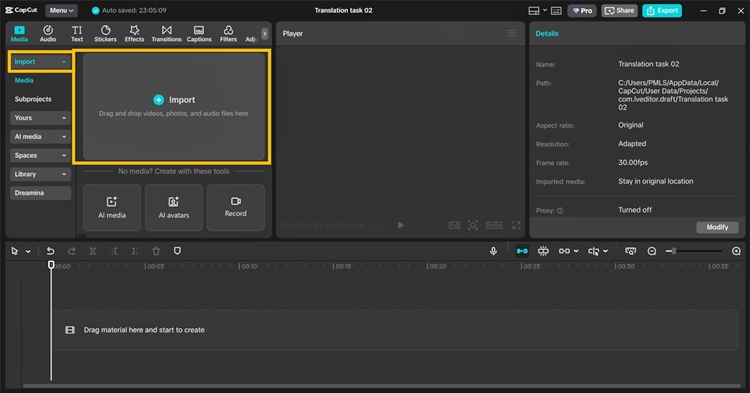Viewport: 750px width, 393px height.
Task: Open the Filters tab
Action: (228, 33)
